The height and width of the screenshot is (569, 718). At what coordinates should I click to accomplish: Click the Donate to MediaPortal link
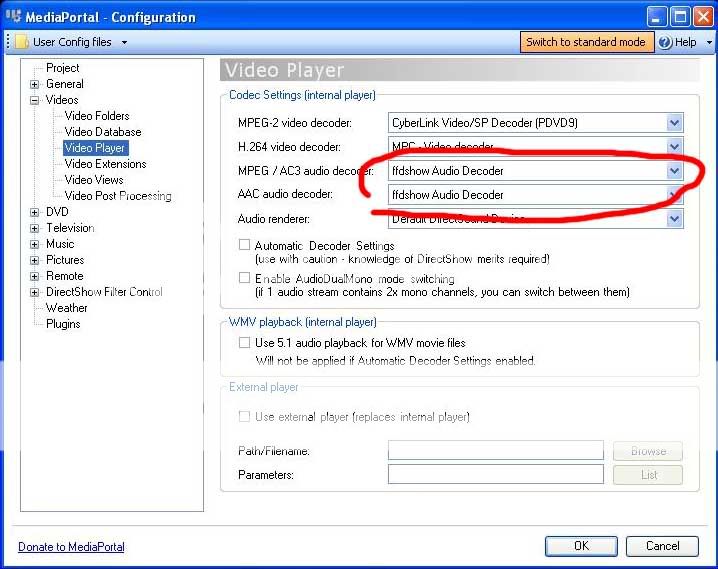click(x=71, y=547)
